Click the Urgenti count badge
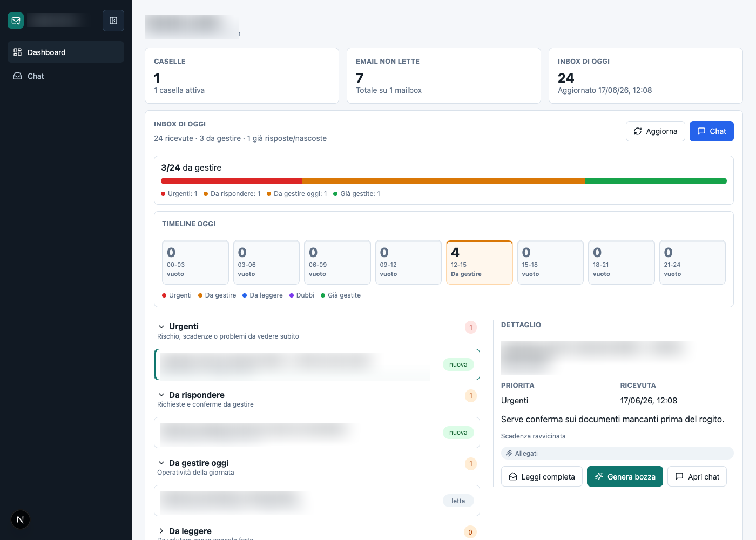The image size is (756, 540). coord(471,327)
